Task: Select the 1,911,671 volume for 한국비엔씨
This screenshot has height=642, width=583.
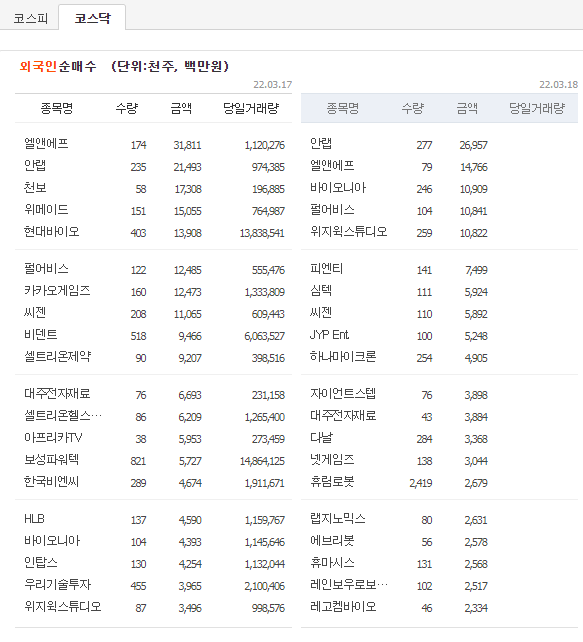Action: [264, 483]
